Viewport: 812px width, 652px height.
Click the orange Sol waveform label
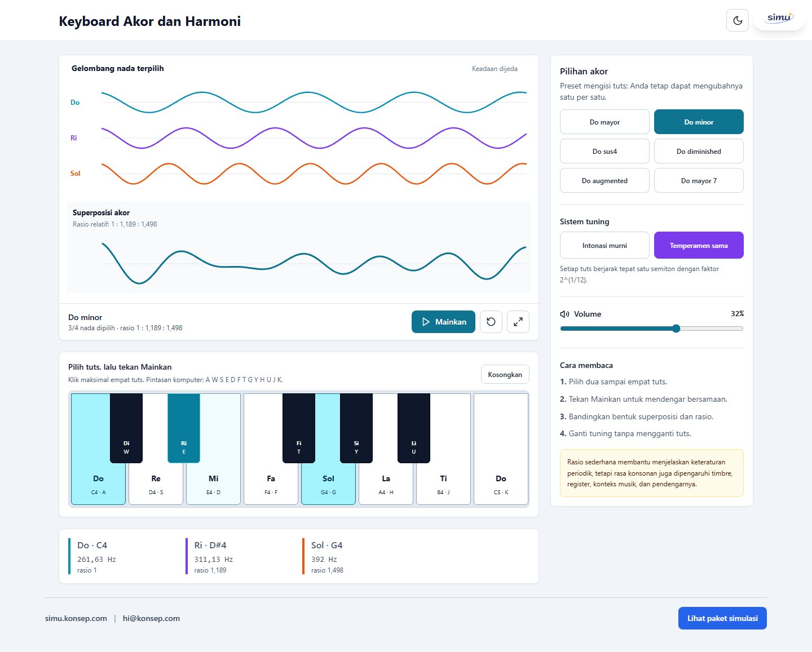tap(76, 174)
